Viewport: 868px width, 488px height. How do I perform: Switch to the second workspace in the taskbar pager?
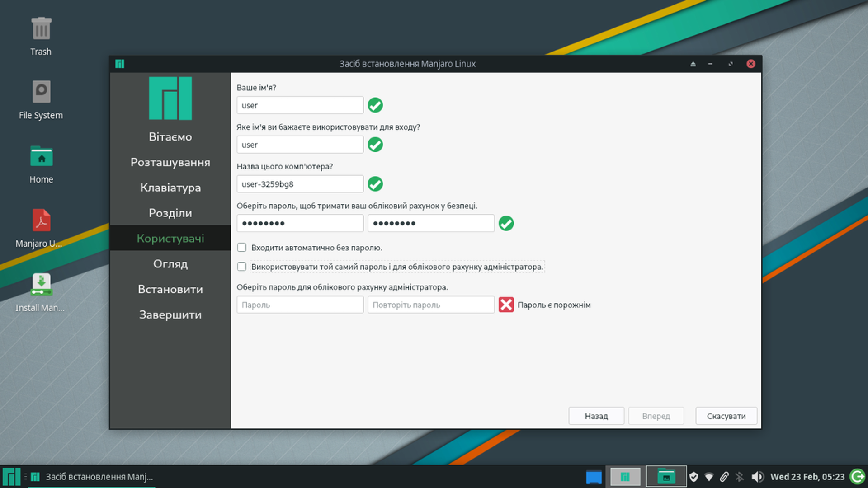(666, 476)
